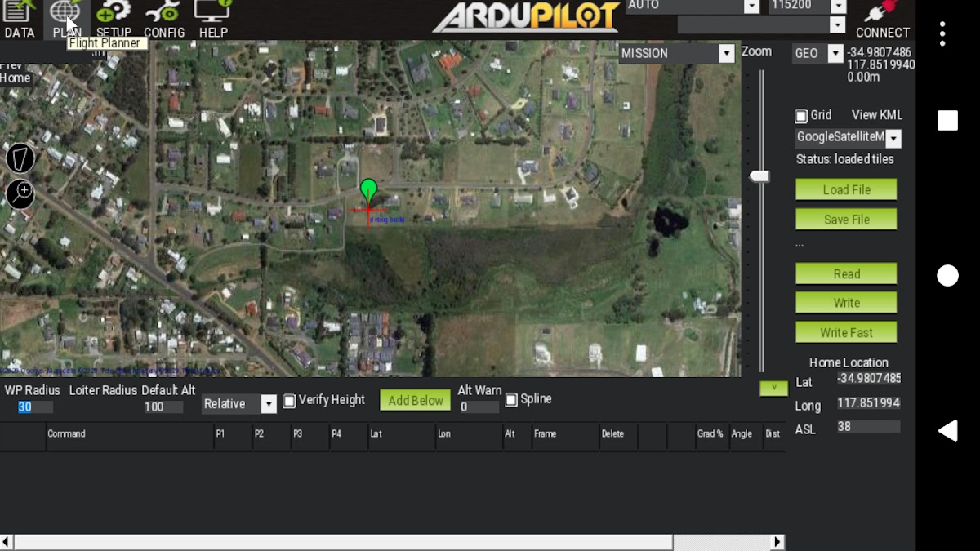Select the polygon draw tool on map
The height and width of the screenshot is (551, 980).
click(20, 158)
